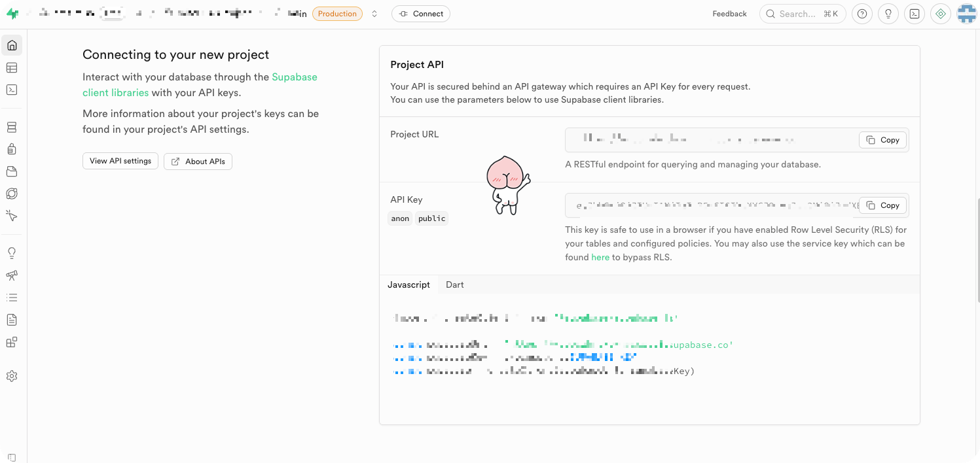Open Project Settings gear icon
Image resolution: width=980 pixels, height=463 pixels.
pos(12,376)
